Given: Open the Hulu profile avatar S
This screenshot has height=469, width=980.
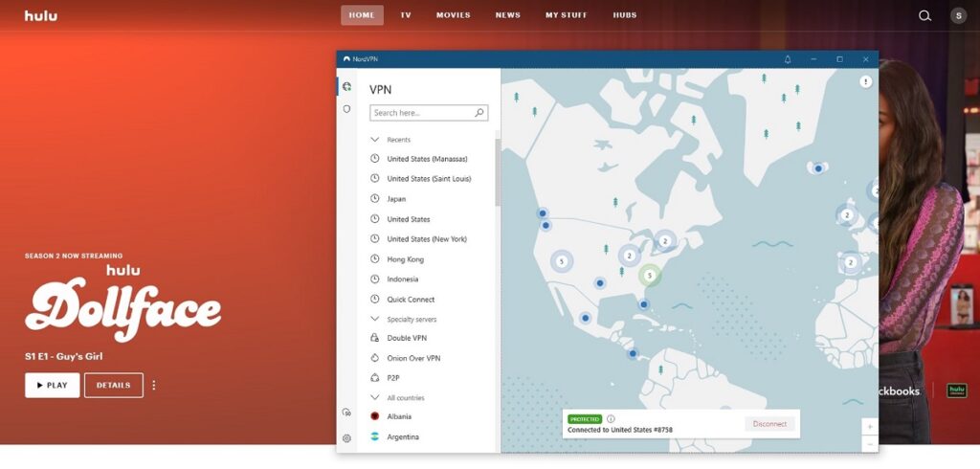Looking at the screenshot, I should (x=958, y=15).
